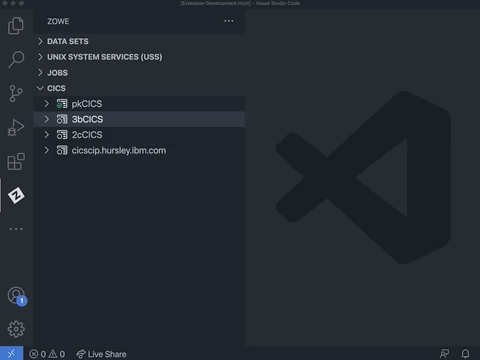The image size is (480, 360).
Task: Click the remote window indicator in status bar
Action: click(x=11, y=353)
